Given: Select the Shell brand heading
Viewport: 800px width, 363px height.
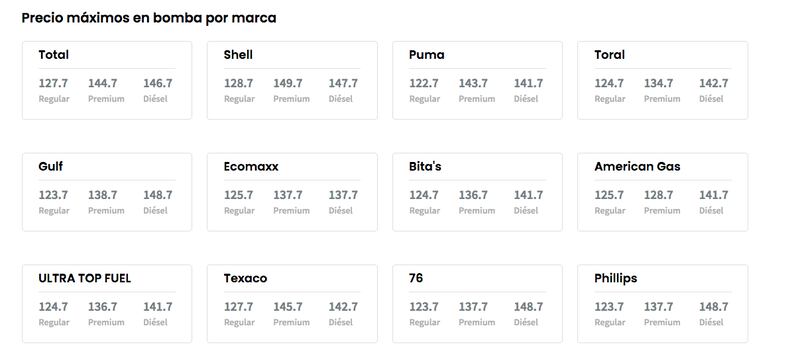Looking at the screenshot, I should [x=238, y=55].
